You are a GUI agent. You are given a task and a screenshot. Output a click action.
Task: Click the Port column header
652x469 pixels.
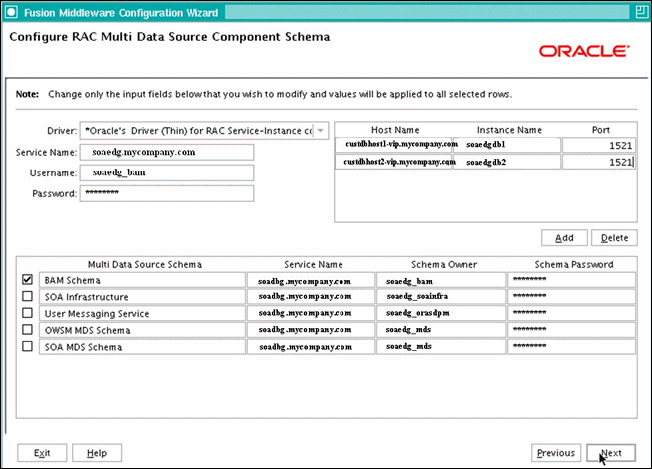[x=600, y=130]
